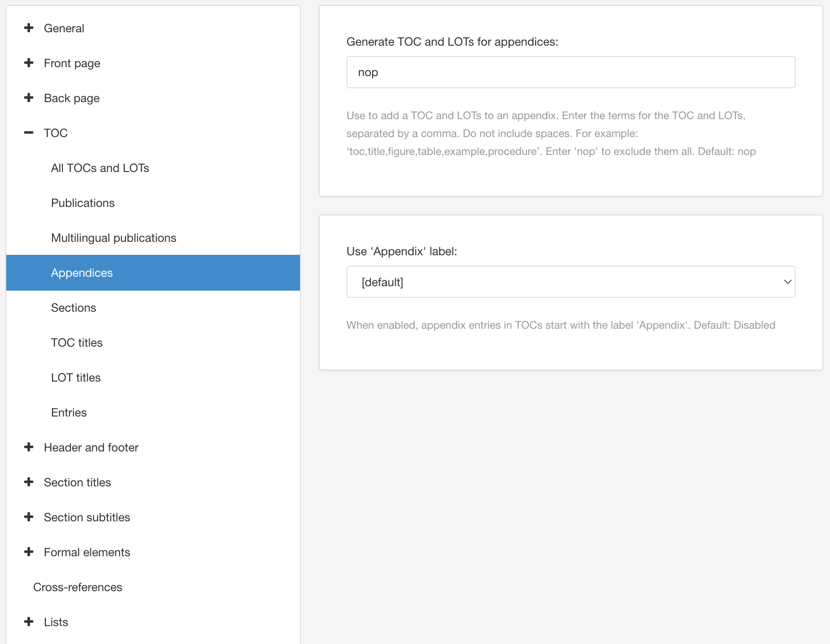Expand the Back page plus icon
Screen dimensions: 830x644
[x=29, y=98]
